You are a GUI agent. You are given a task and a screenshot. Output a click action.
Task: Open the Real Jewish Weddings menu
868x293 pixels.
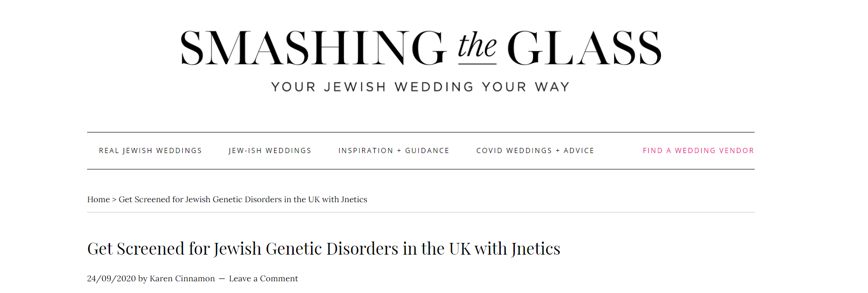(x=150, y=151)
